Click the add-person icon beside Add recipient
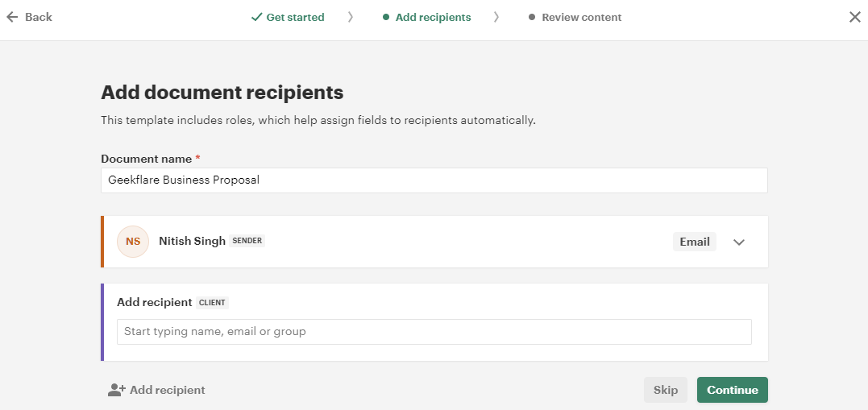Image resolution: width=868 pixels, height=410 pixels. [117, 390]
